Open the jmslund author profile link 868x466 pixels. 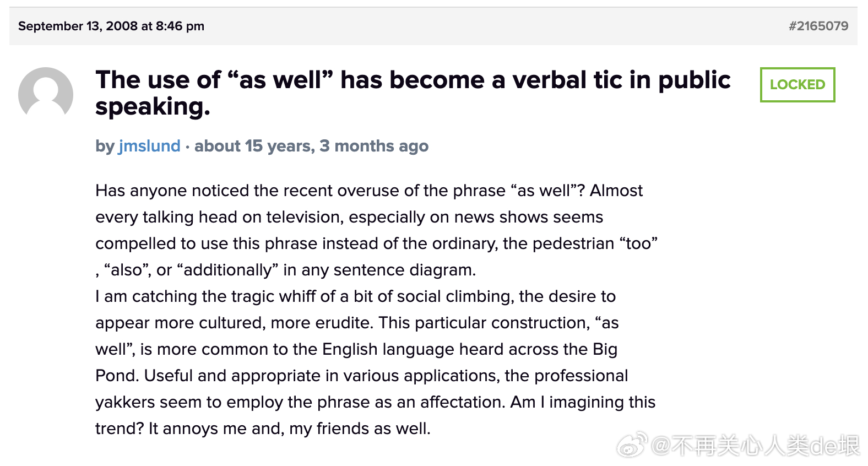click(149, 146)
